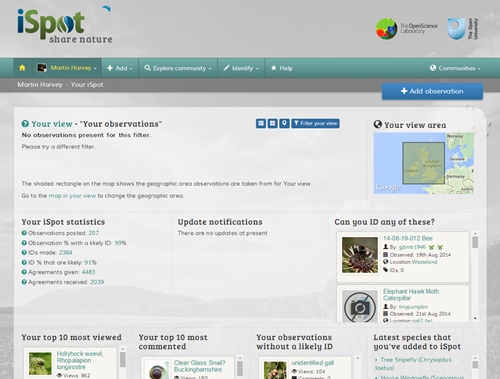Follow the map in your view link
The height and width of the screenshot is (379, 500).
click(x=72, y=196)
